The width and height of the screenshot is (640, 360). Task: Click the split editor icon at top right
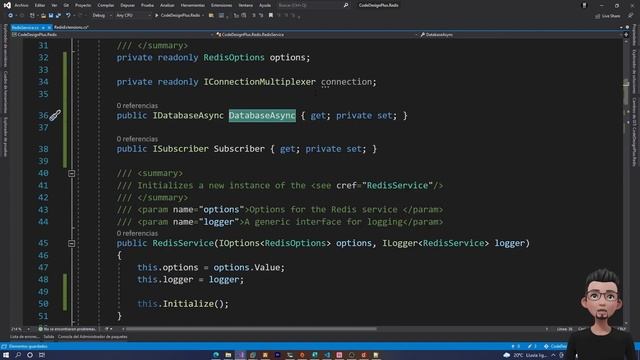626,35
